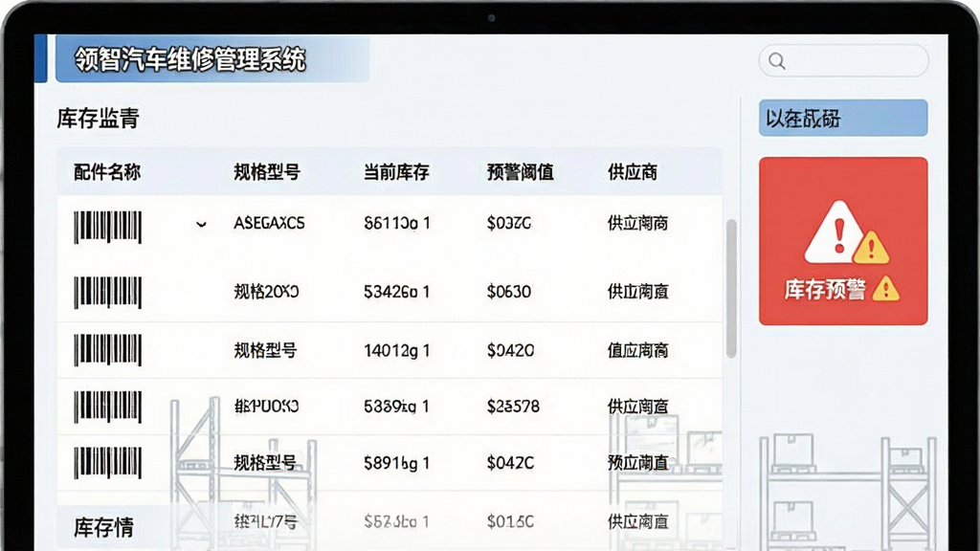Expand the chevron in the ASEGAXCS row

pyautogui.click(x=201, y=224)
